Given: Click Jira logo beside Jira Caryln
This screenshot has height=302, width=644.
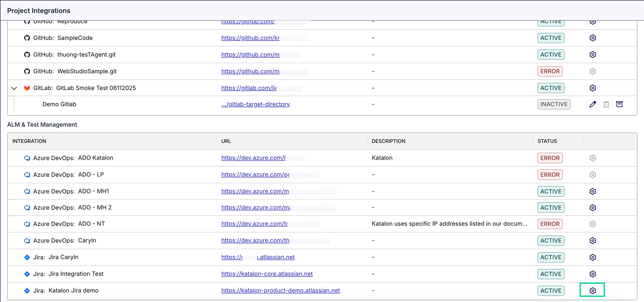Looking at the screenshot, I should 27,257.
